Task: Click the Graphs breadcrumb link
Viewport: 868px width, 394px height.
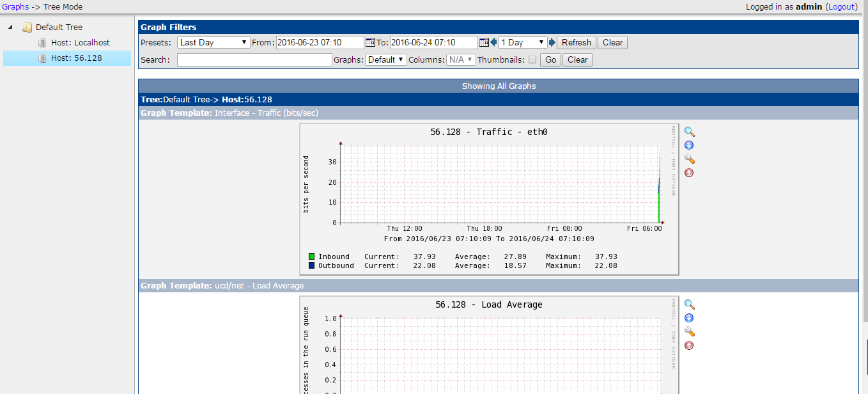Action: pyautogui.click(x=15, y=7)
